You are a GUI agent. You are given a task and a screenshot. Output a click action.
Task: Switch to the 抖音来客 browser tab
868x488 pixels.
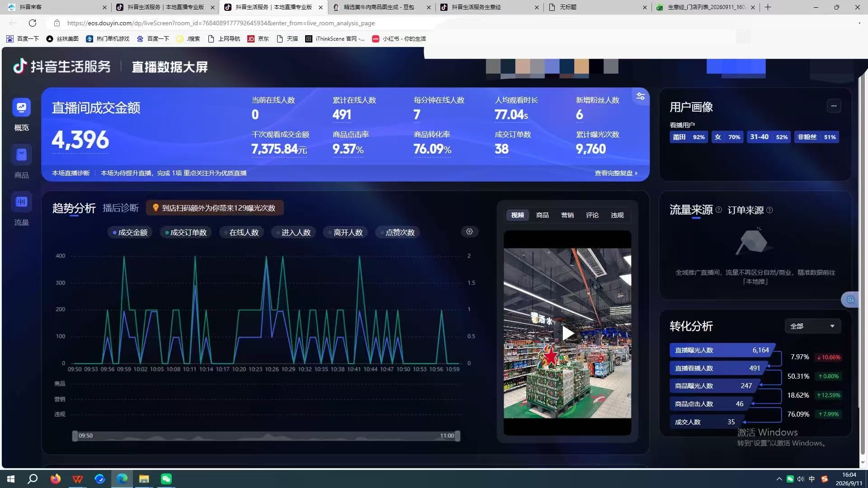pos(58,7)
